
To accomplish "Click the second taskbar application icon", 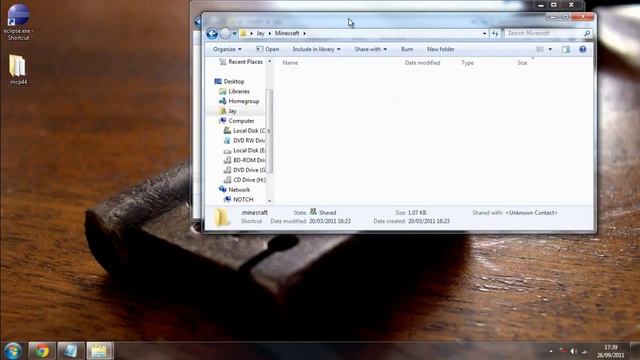I will [70, 351].
